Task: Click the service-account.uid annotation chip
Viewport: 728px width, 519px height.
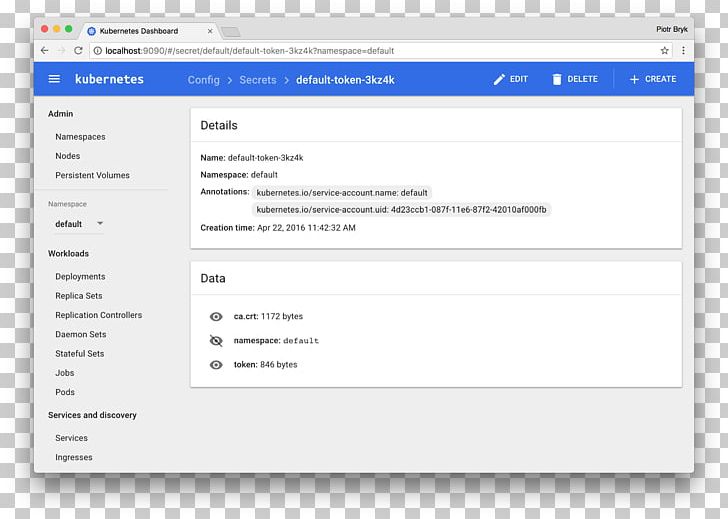Action: [x=401, y=210]
